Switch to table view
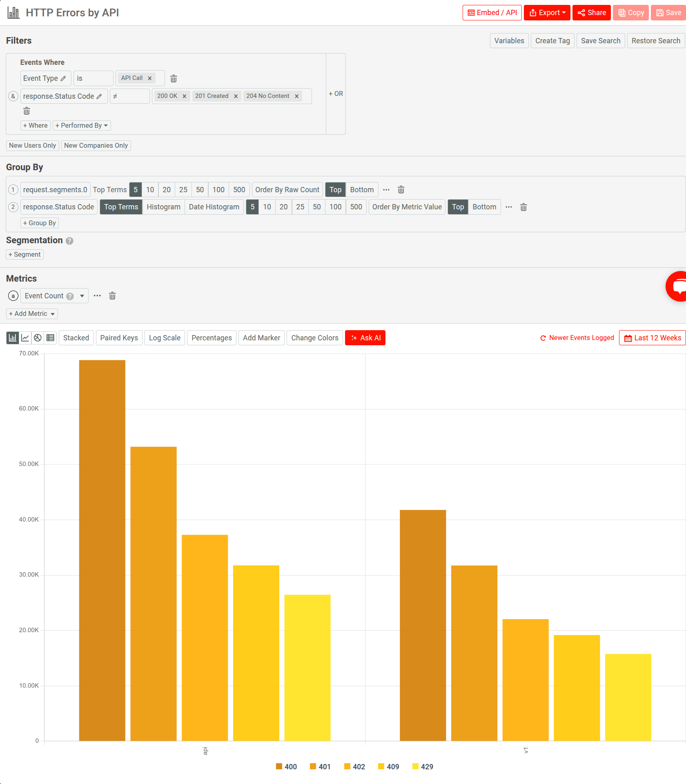This screenshot has height=784, width=686. coord(50,338)
